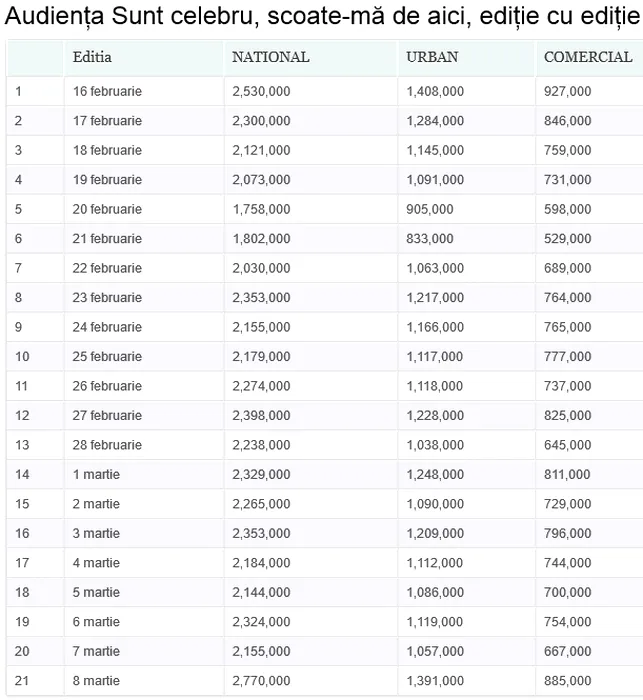Select the 20 februarie date cell

(107, 209)
